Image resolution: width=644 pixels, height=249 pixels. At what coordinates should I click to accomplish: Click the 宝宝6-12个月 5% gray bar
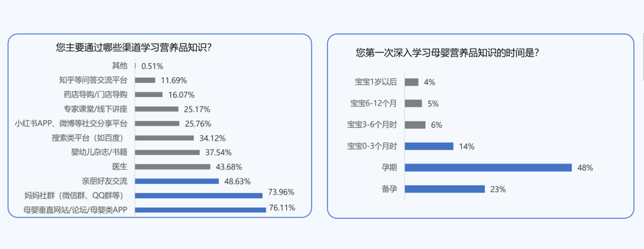(414, 103)
